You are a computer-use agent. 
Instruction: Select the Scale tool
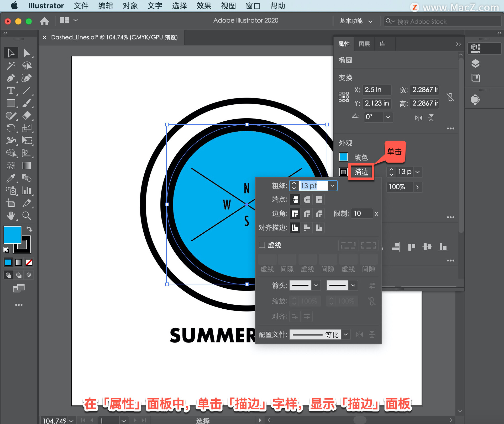tap(27, 128)
